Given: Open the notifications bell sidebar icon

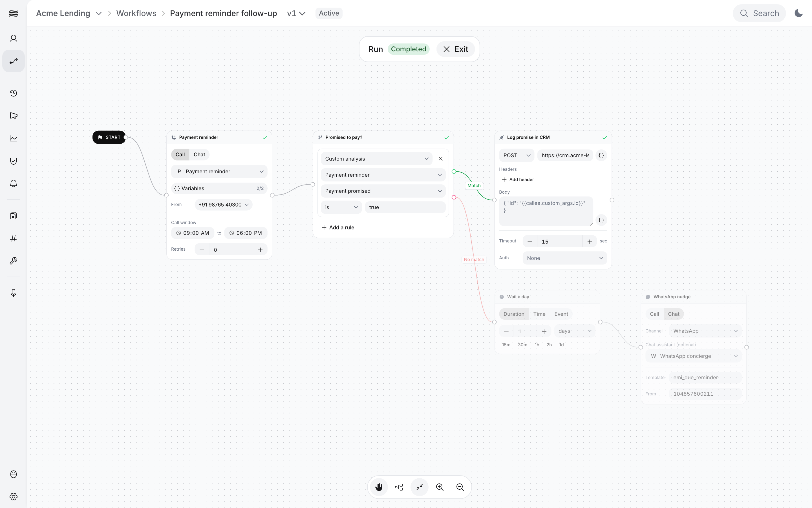Looking at the screenshot, I should [x=14, y=183].
